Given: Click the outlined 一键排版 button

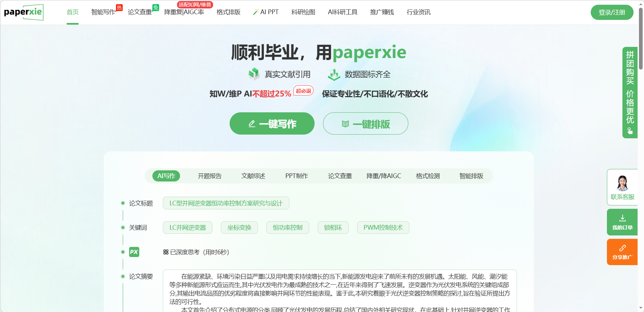Looking at the screenshot, I should 365,123.
